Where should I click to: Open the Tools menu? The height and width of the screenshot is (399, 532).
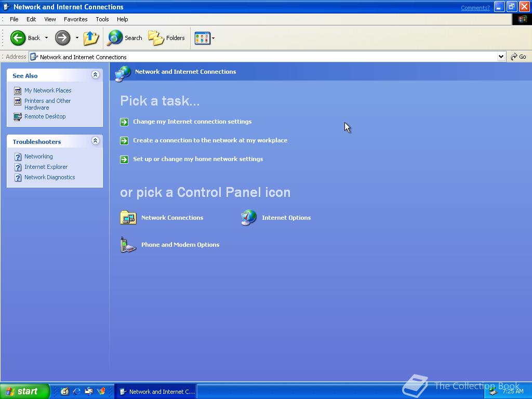click(x=102, y=19)
